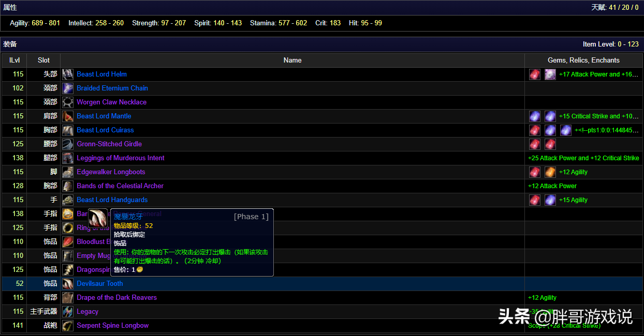Open the Edgewalker Longboots link
This screenshot has height=336, width=644.
(111, 172)
